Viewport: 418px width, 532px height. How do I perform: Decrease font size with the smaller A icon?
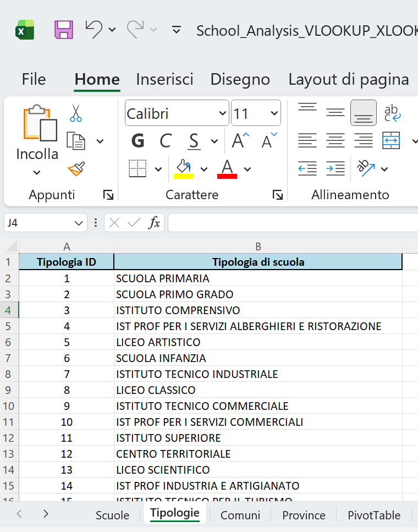[x=266, y=141]
